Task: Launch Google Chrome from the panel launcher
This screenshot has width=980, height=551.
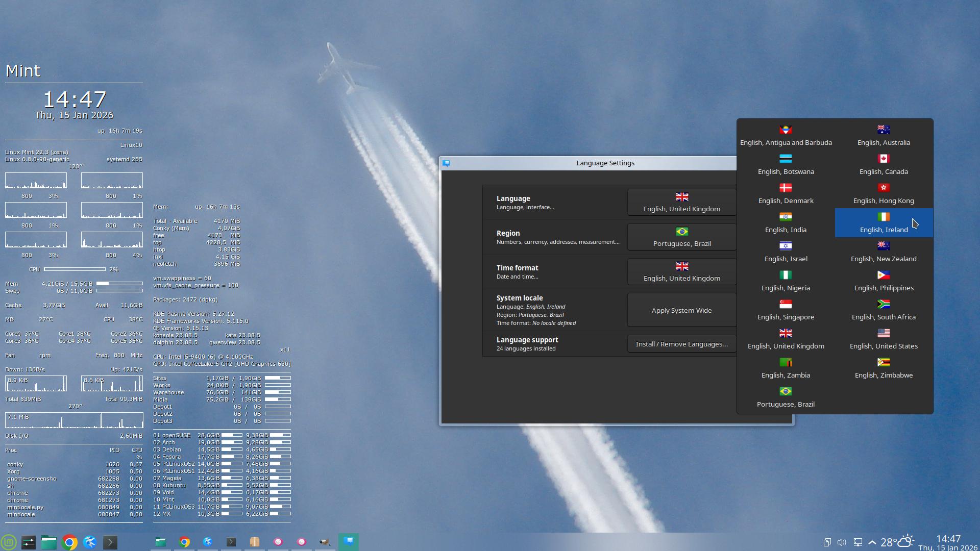Action: click(x=69, y=542)
